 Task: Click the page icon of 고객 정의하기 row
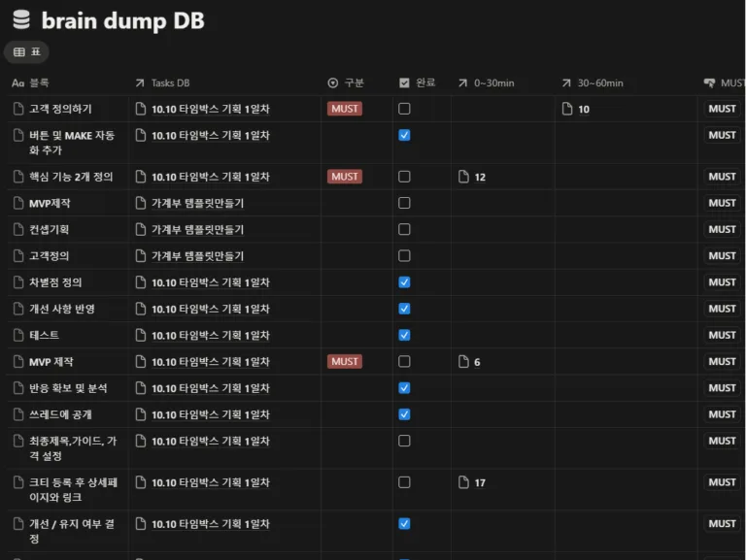(x=18, y=109)
